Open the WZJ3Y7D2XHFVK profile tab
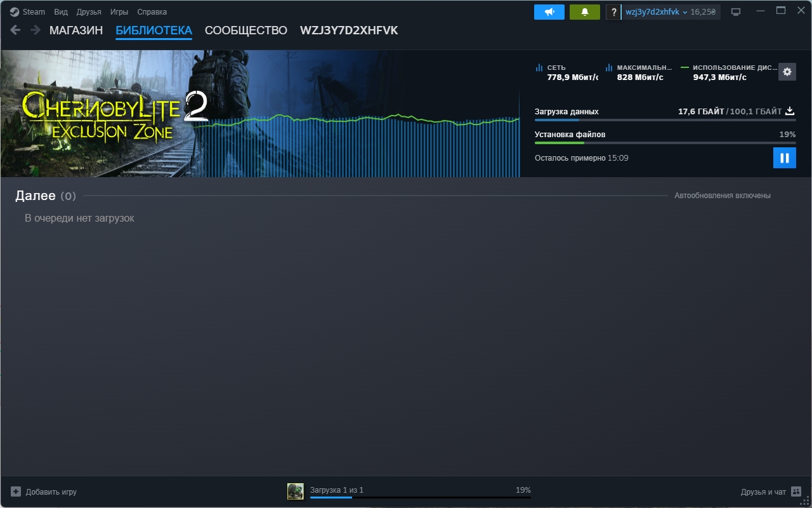Image resolution: width=812 pixels, height=508 pixels. [x=349, y=30]
